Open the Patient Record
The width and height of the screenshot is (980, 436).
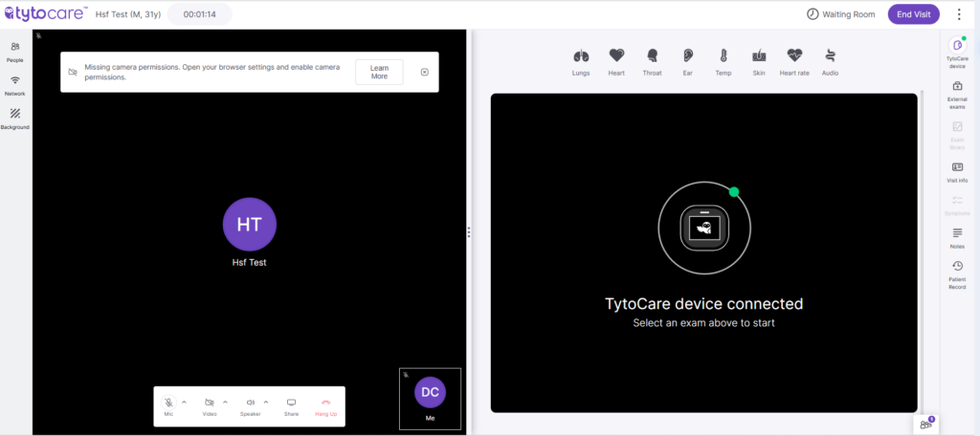pyautogui.click(x=957, y=275)
